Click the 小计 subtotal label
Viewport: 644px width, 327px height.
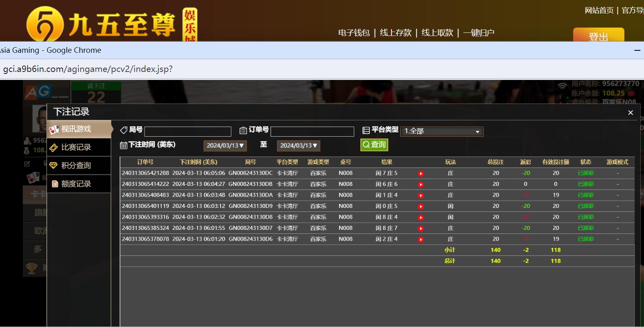[x=450, y=250]
